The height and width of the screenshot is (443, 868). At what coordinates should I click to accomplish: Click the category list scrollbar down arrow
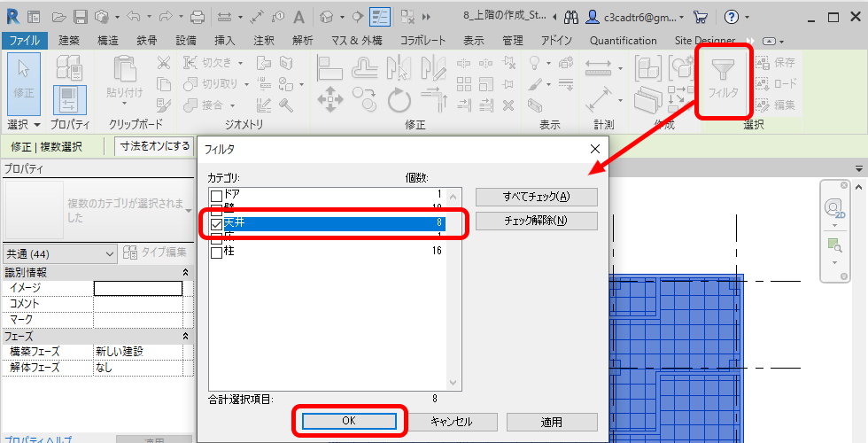pos(453,383)
